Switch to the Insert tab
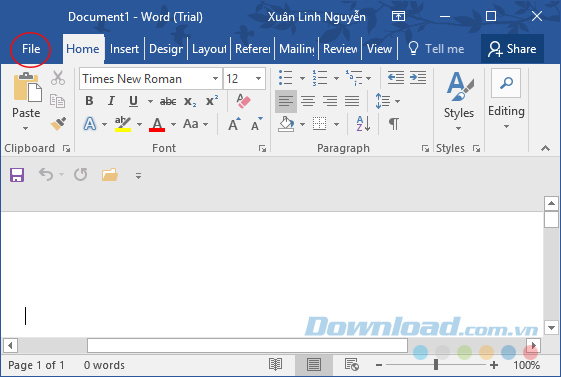Screen dimensions: 561x377 tap(124, 49)
